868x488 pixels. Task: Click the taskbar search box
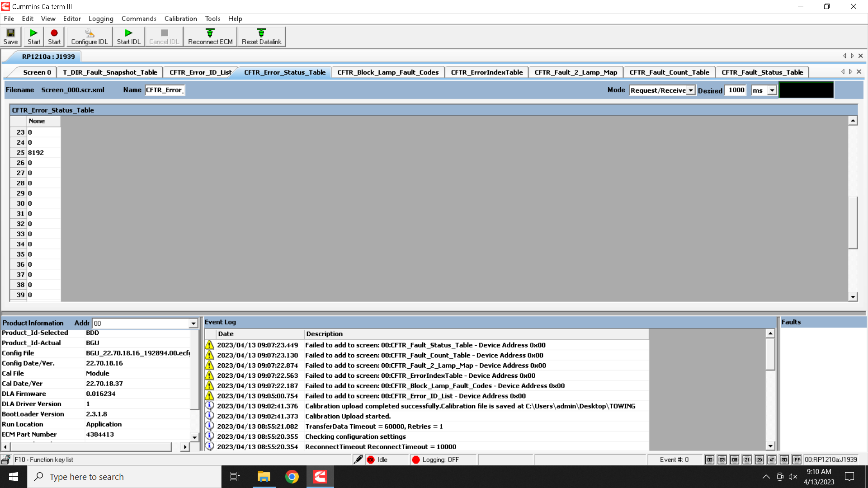[124, 477]
